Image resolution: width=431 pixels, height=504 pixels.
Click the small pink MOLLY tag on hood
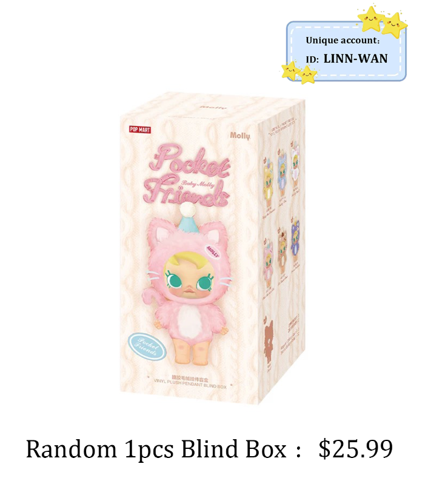(x=213, y=251)
